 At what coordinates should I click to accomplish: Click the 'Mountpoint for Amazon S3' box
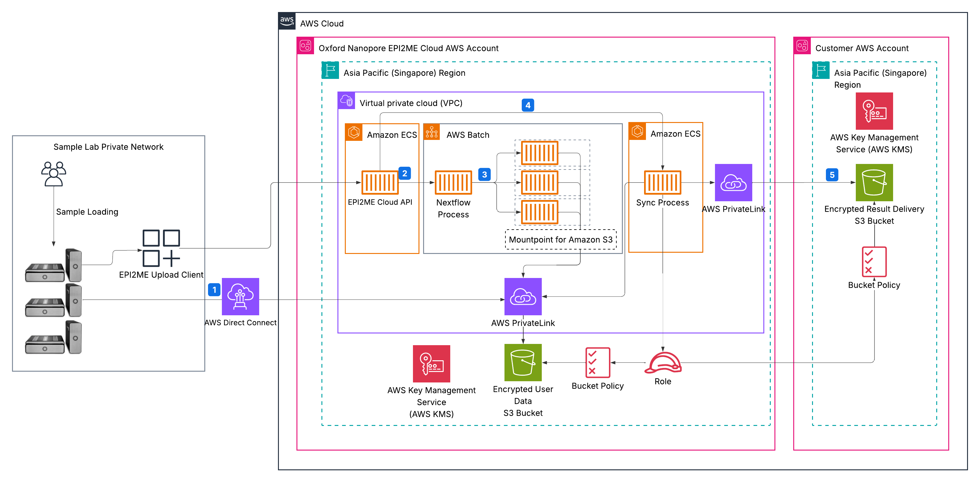(561, 239)
